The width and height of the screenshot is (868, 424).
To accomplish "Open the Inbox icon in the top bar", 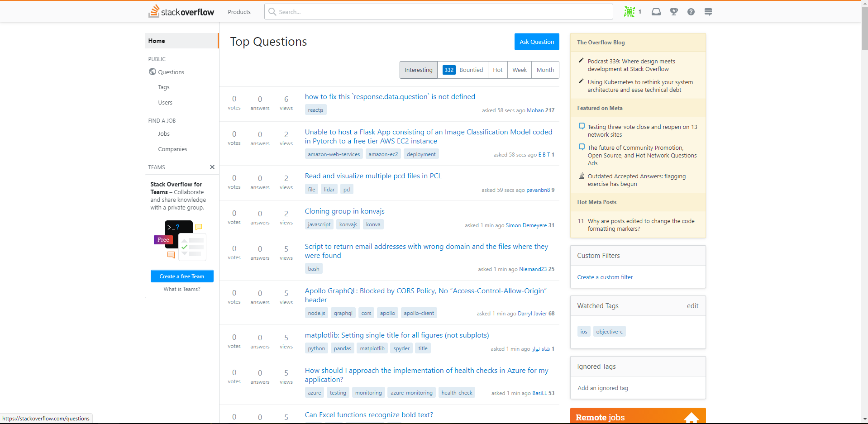I will [656, 12].
